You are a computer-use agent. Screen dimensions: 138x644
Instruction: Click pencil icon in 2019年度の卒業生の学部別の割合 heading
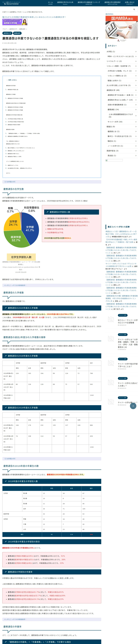pos(5,542)
